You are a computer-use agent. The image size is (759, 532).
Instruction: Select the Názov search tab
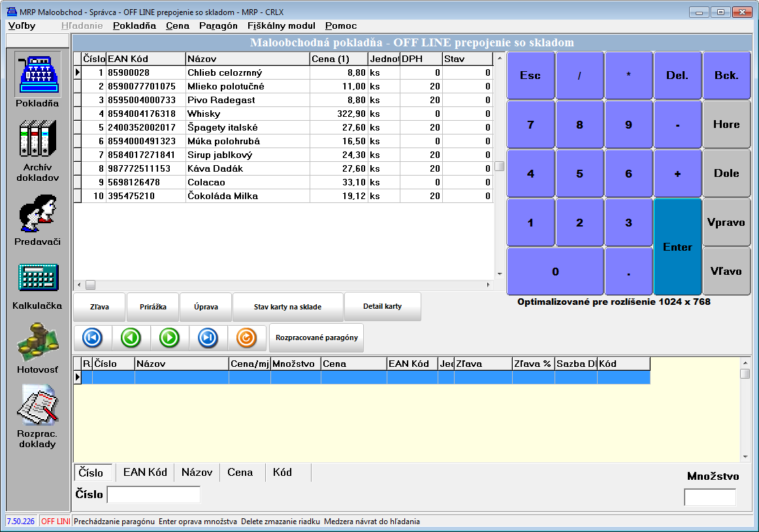tap(197, 473)
